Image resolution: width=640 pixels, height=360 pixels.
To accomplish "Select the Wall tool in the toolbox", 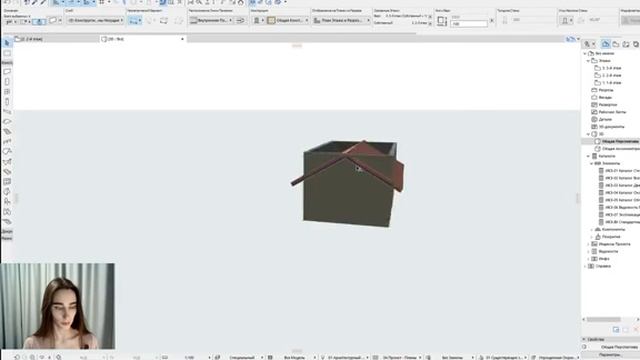I will (x=7, y=71).
